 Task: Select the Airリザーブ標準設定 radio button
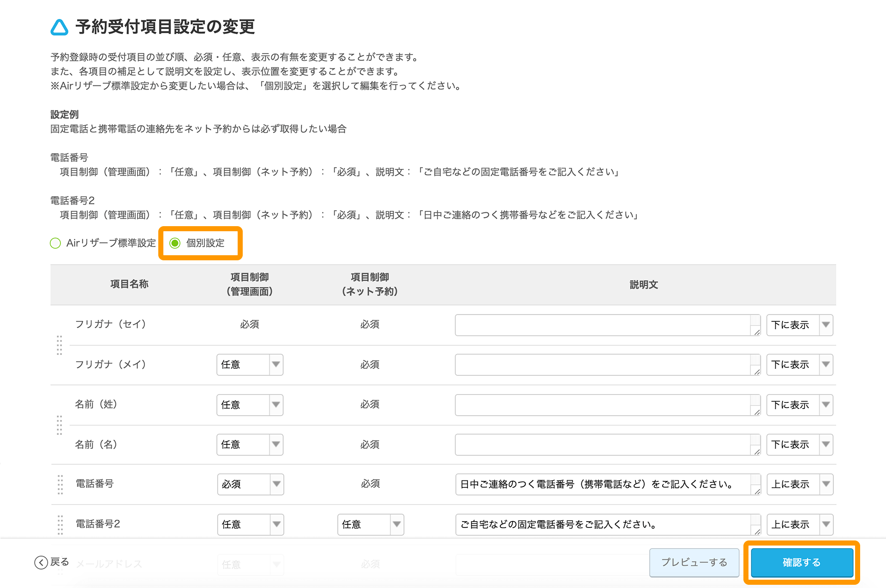coord(55,243)
